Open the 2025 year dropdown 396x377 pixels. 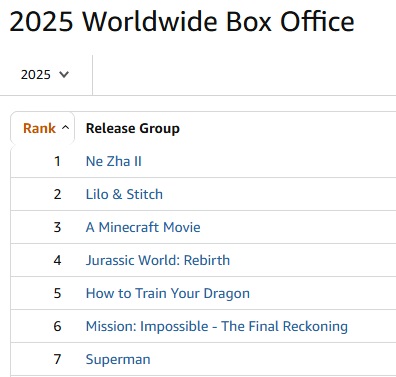45,75
